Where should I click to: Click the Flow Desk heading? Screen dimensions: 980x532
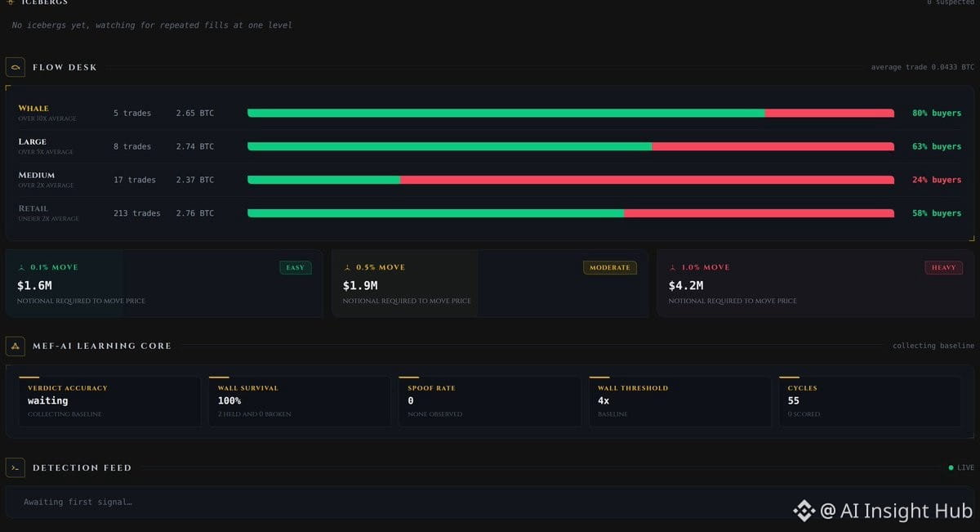(65, 67)
